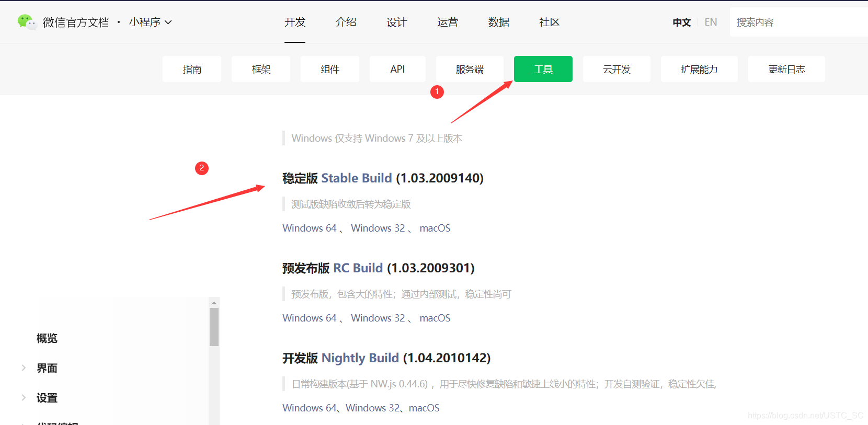The height and width of the screenshot is (425, 868).
Task: Download Stable Build macOS
Action: pos(435,228)
